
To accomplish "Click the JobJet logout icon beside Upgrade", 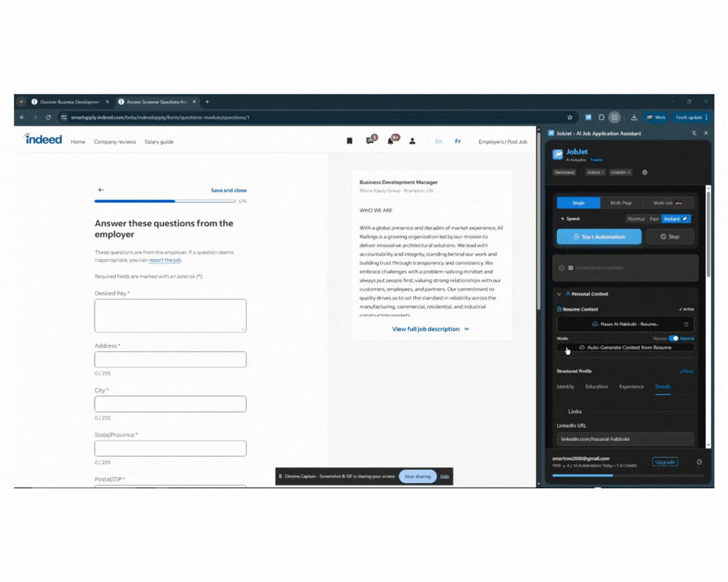I will point(699,462).
